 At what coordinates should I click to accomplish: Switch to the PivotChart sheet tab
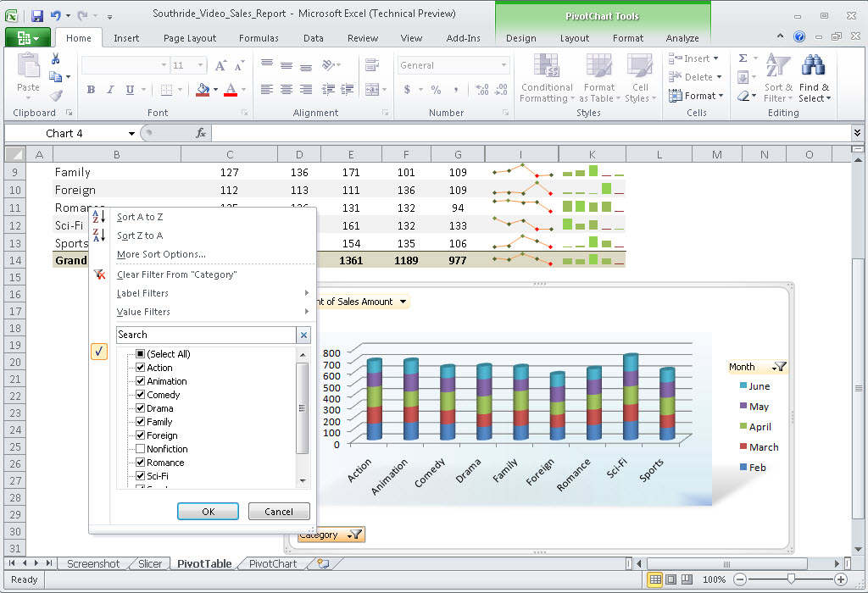tap(273, 563)
